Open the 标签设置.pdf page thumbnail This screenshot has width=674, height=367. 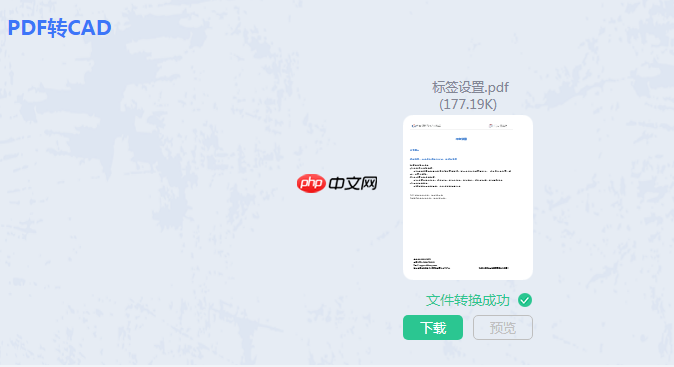[x=468, y=197]
